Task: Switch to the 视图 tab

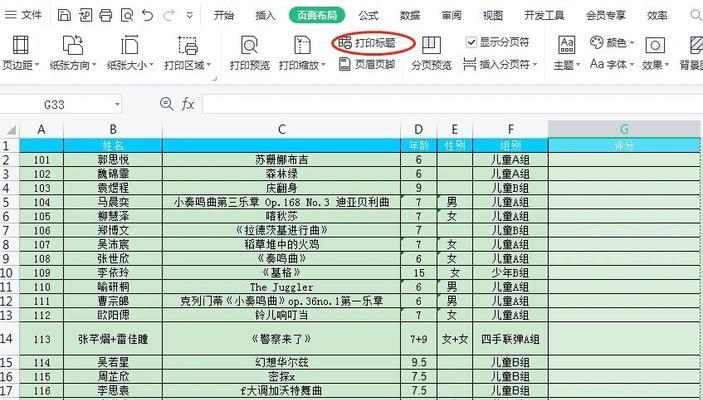Action: click(x=492, y=15)
